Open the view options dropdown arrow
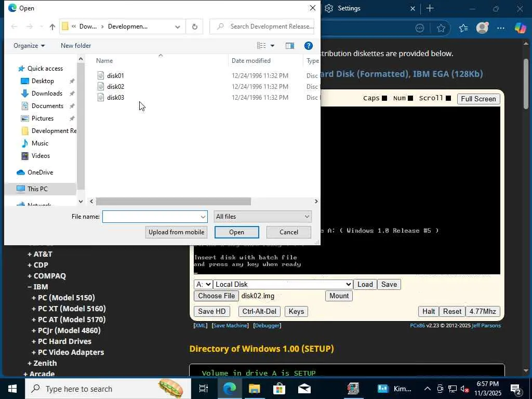Viewport: 532px width, 399px height. [272, 46]
